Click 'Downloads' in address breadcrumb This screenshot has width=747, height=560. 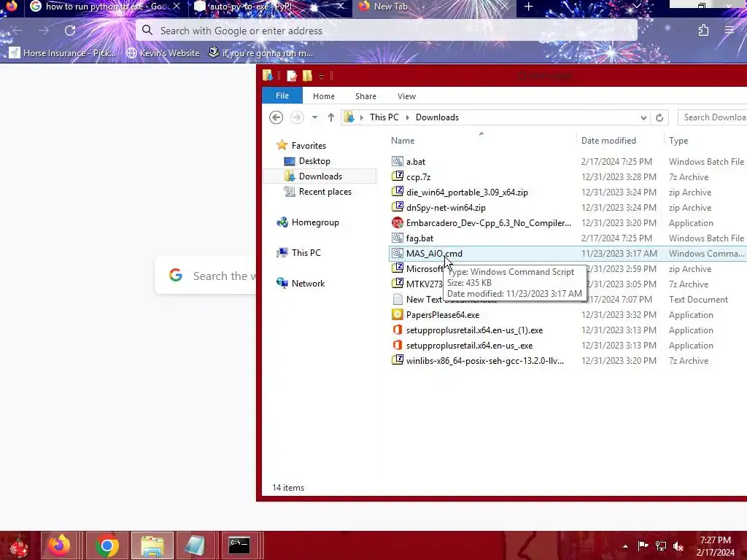point(437,117)
